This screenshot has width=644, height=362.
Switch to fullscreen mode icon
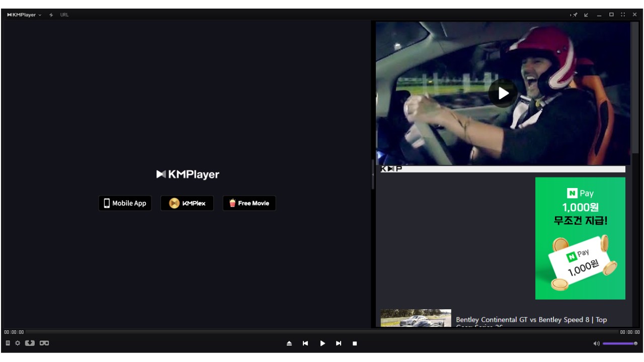pos(623,15)
